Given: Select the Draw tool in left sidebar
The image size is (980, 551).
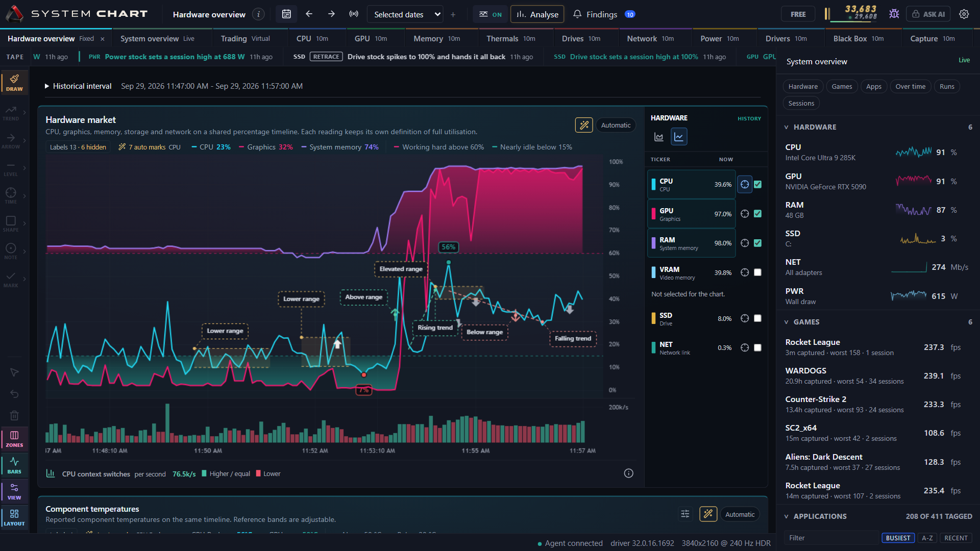Looking at the screenshot, I should click(x=14, y=83).
